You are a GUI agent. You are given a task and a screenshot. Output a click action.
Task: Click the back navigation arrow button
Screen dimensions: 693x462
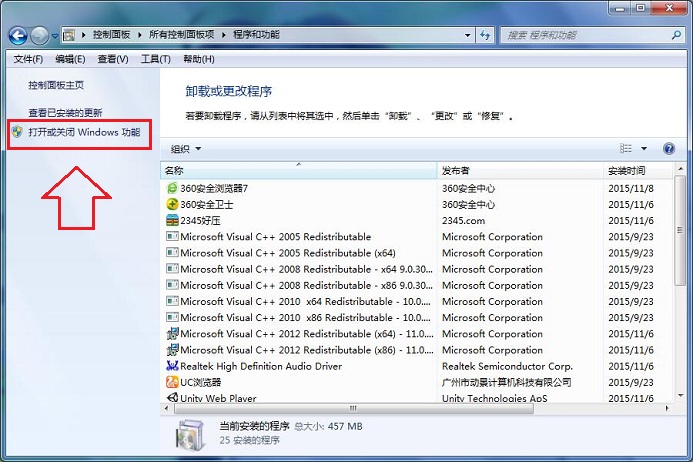point(17,35)
